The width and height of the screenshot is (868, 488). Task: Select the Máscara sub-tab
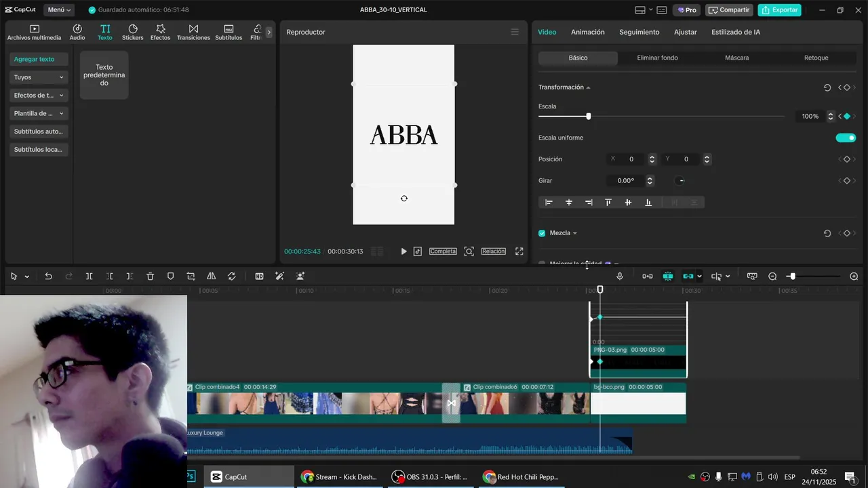(736, 58)
